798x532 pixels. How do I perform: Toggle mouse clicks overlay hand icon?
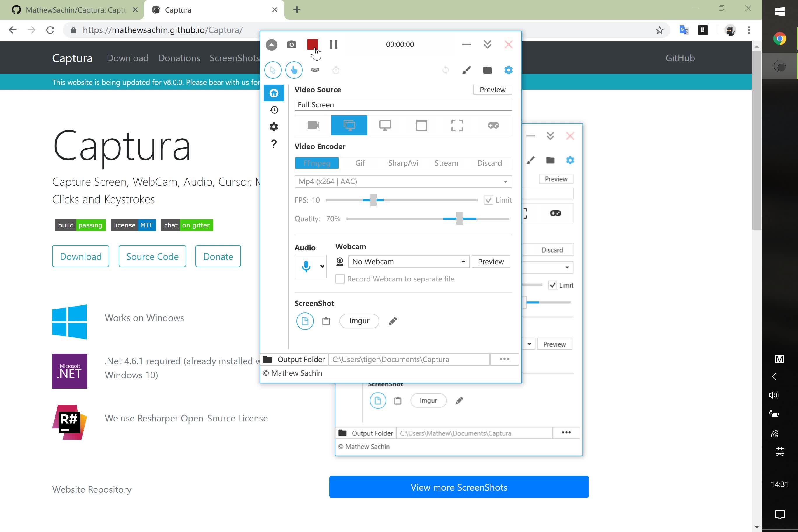(x=294, y=70)
